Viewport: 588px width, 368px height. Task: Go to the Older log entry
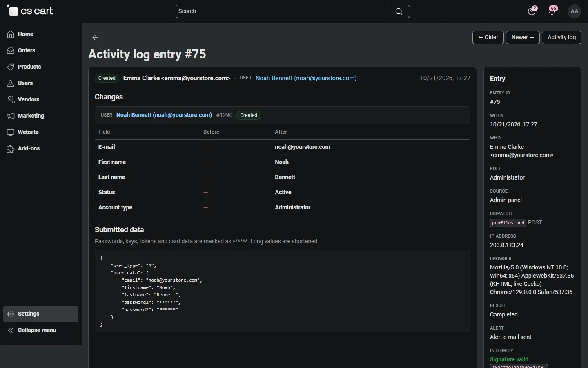(x=488, y=38)
